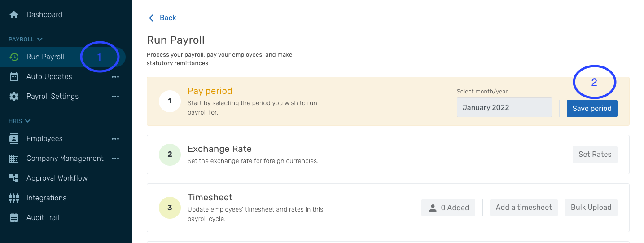Click the Dashboard home icon

point(14,15)
